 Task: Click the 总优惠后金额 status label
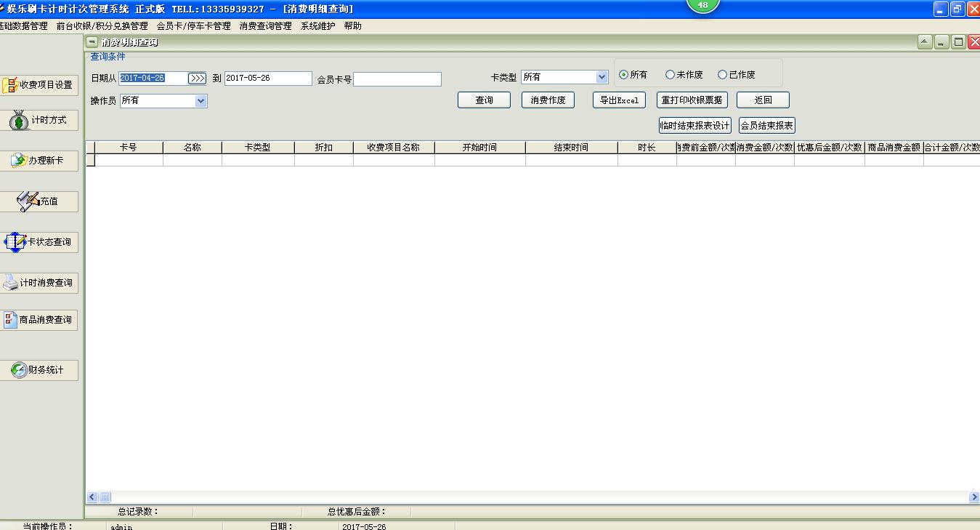tap(357, 512)
